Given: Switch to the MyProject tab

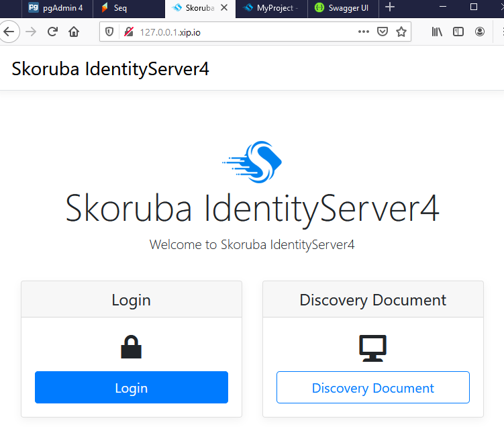Looking at the screenshot, I should 272,8.
